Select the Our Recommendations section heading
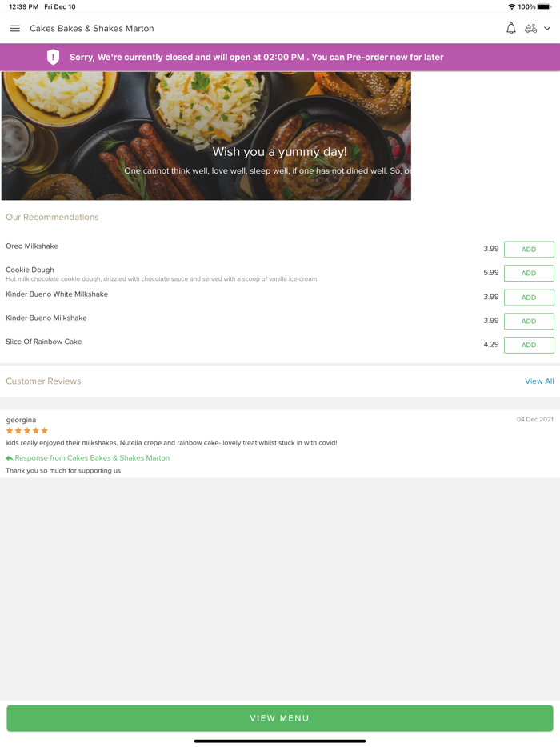Screen dimensions: 560x747 (x=51, y=216)
